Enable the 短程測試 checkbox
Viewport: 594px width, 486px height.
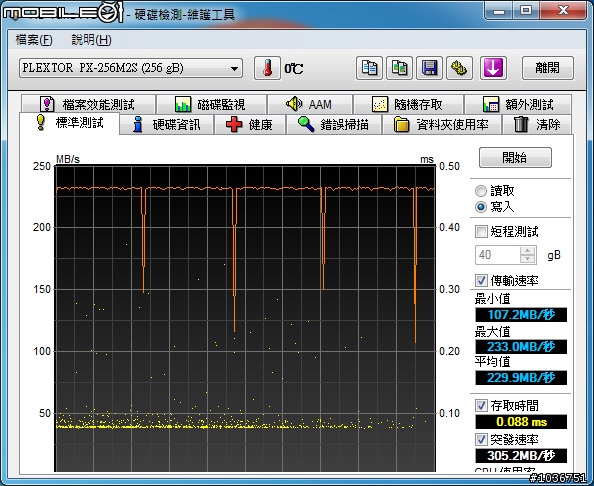tap(481, 231)
